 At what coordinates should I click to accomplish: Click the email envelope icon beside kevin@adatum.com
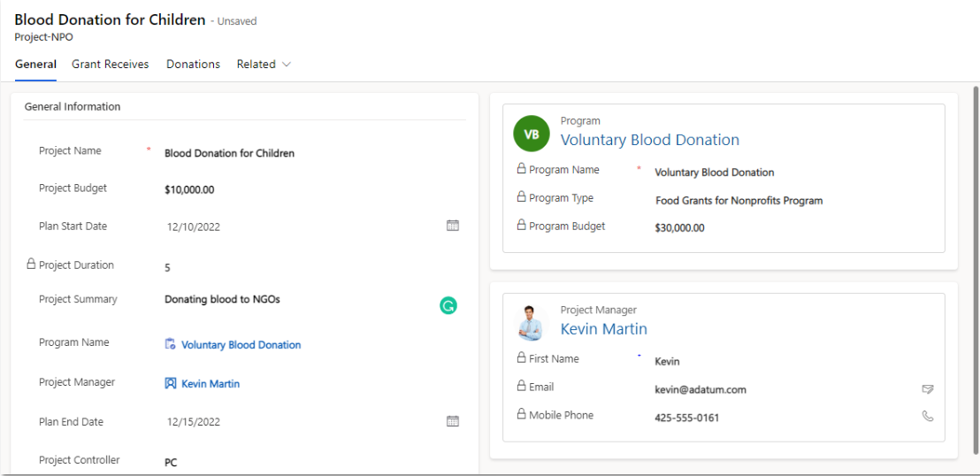(x=927, y=388)
